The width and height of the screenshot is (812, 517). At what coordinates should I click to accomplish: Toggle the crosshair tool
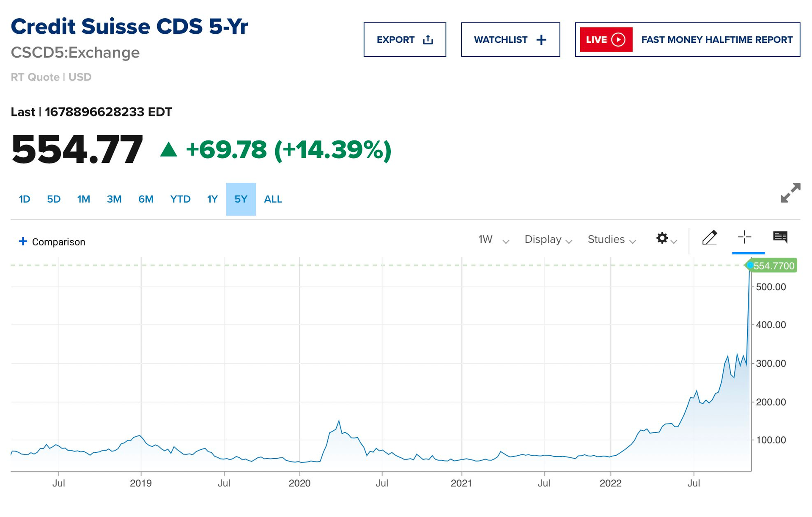[x=744, y=237]
